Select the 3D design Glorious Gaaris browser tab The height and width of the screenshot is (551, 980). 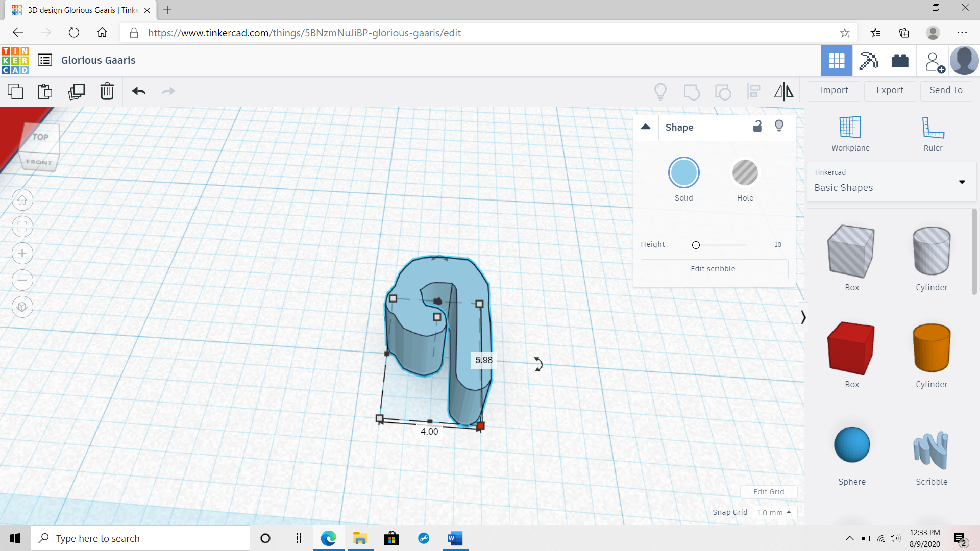82,10
